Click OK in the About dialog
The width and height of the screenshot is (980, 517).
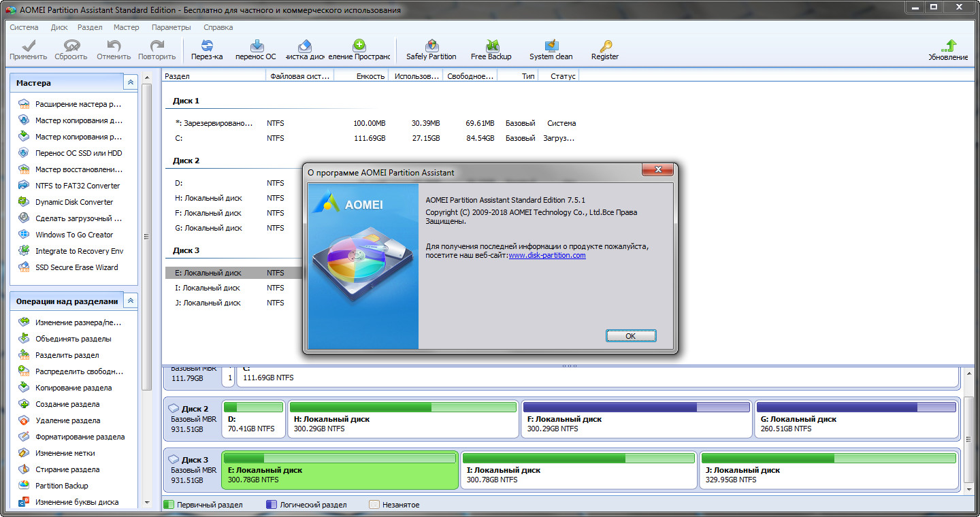(630, 335)
